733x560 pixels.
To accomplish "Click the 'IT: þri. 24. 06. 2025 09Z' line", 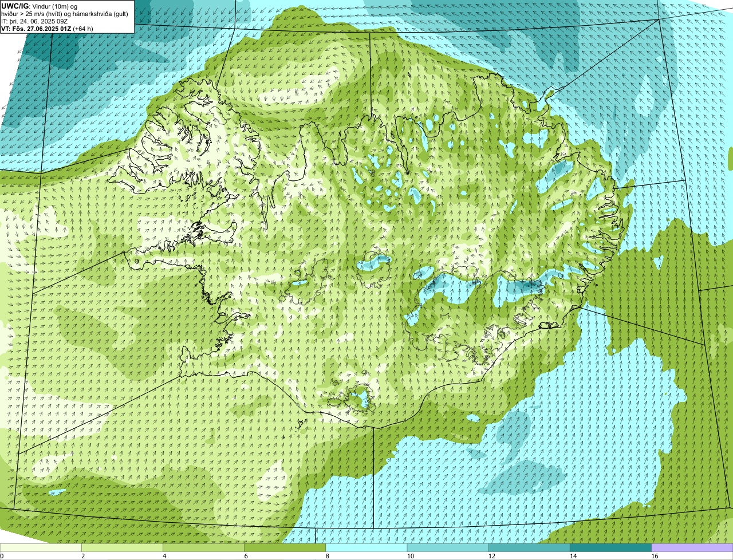I will coord(34,21).
